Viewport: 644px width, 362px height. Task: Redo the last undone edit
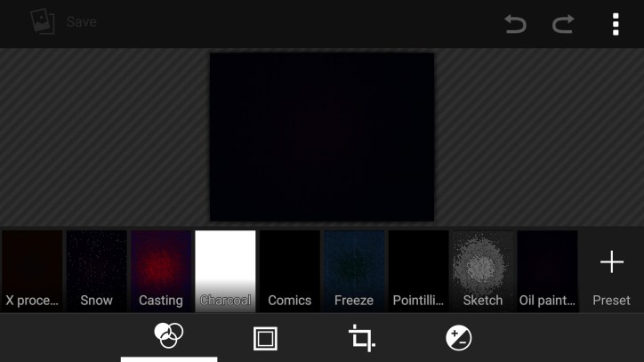pyautogui.click(x=563, y=24)
